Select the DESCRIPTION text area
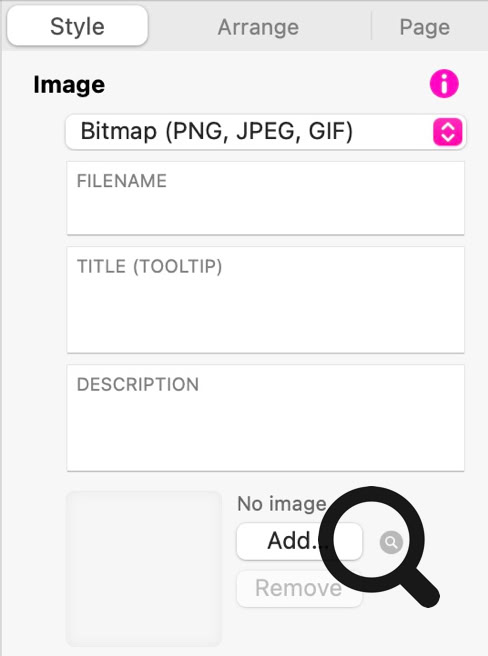This screenshot has width=488, height=656. [x=265, y=418]
